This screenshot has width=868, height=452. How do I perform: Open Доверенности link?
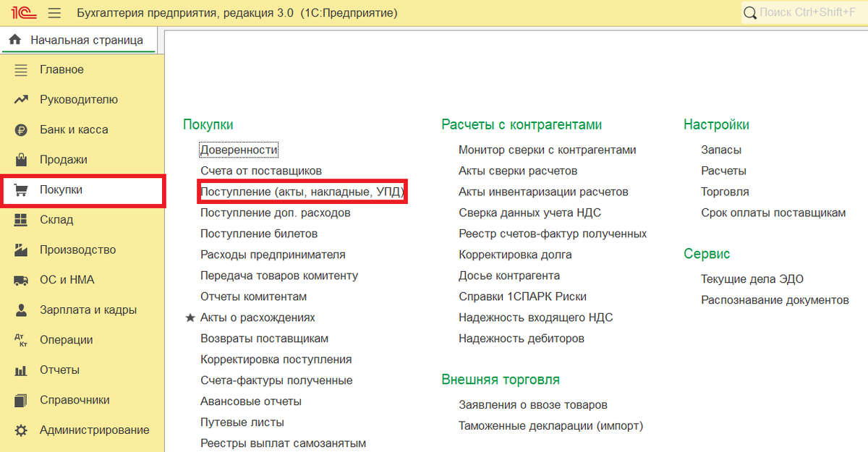click(x=239, y=150)
